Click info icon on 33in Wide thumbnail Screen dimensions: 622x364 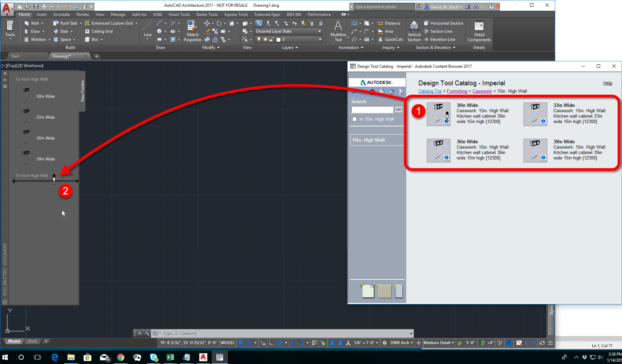tap(543, 121)
